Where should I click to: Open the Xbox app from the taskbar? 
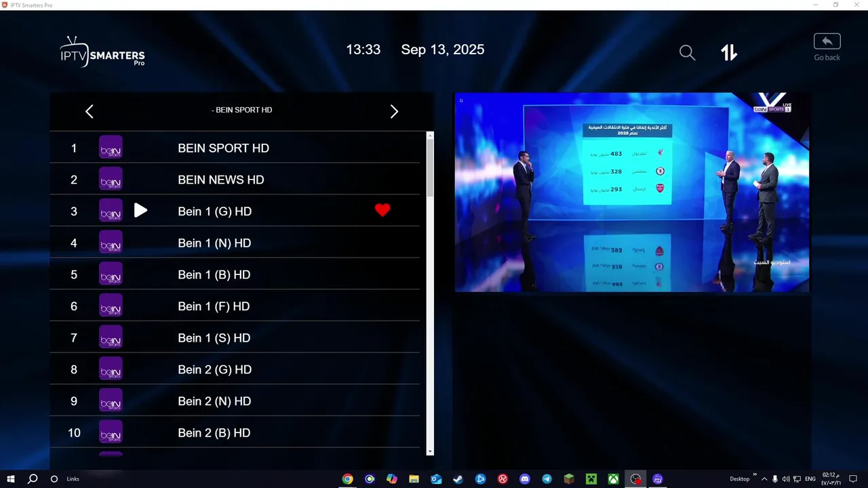point(613,479)
